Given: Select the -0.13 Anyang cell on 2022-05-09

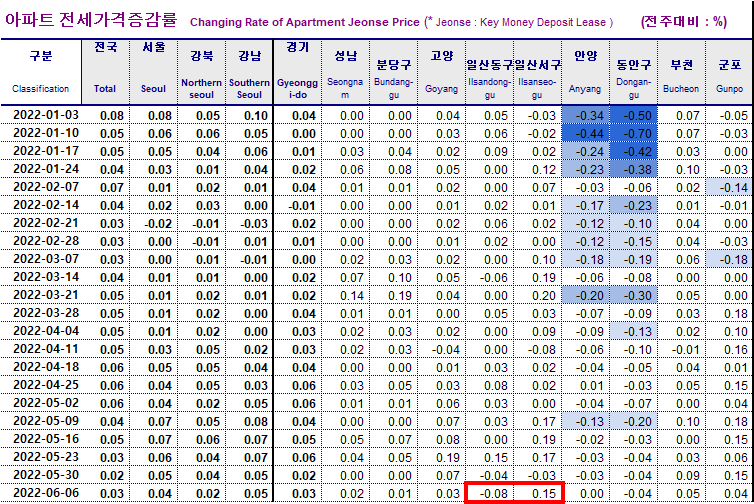Looking at the screenshot, I should coord(585,421).
